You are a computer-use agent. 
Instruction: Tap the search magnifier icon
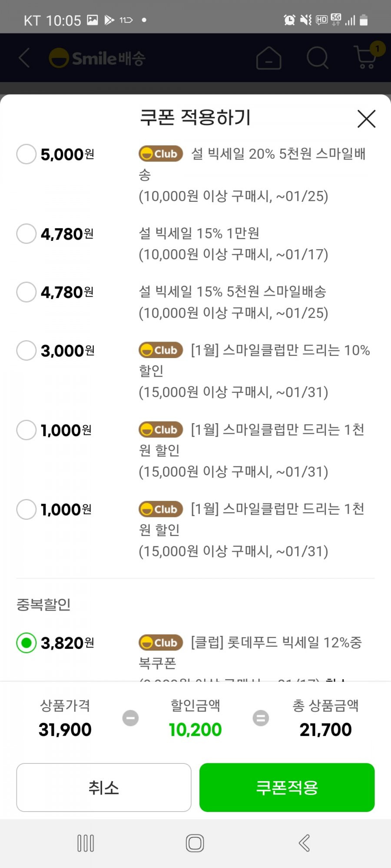[x=318, y=57]
